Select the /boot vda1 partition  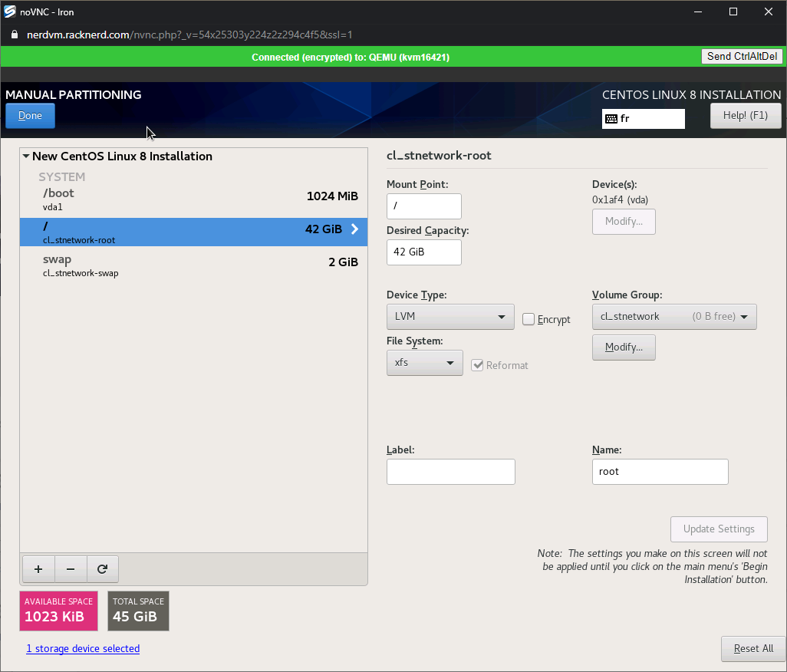click(193, 199)
